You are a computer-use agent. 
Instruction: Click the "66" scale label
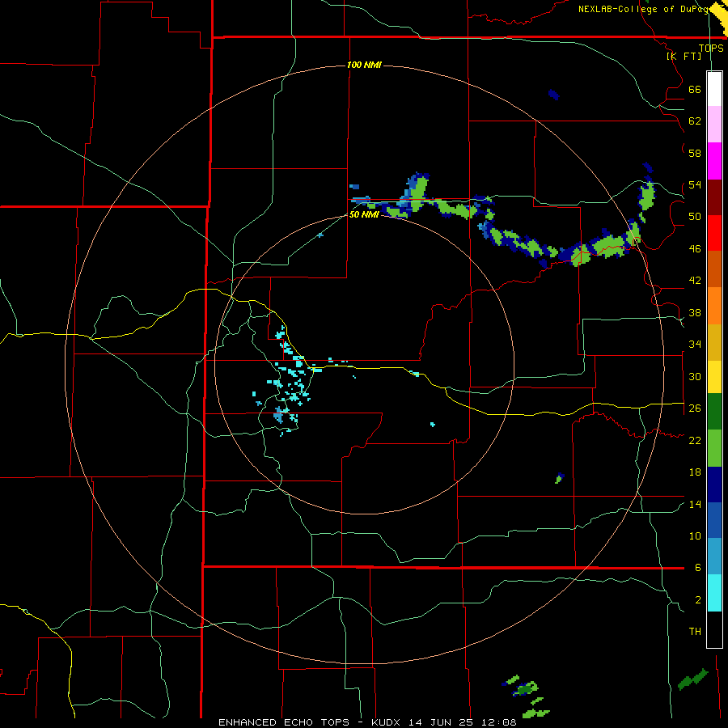point(695,90)
